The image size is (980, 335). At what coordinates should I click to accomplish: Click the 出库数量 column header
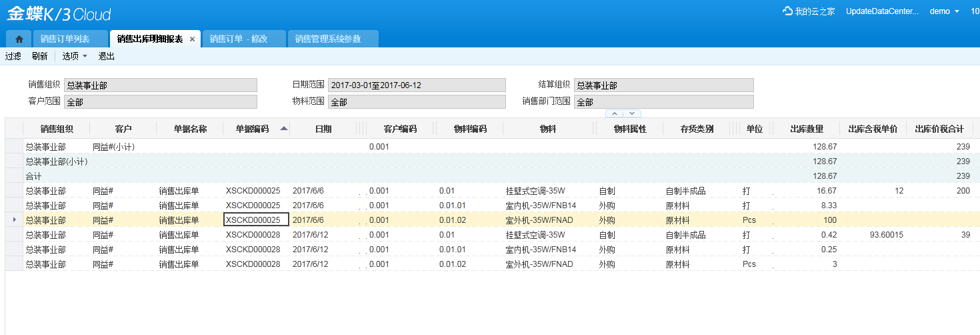coord(806,129)
